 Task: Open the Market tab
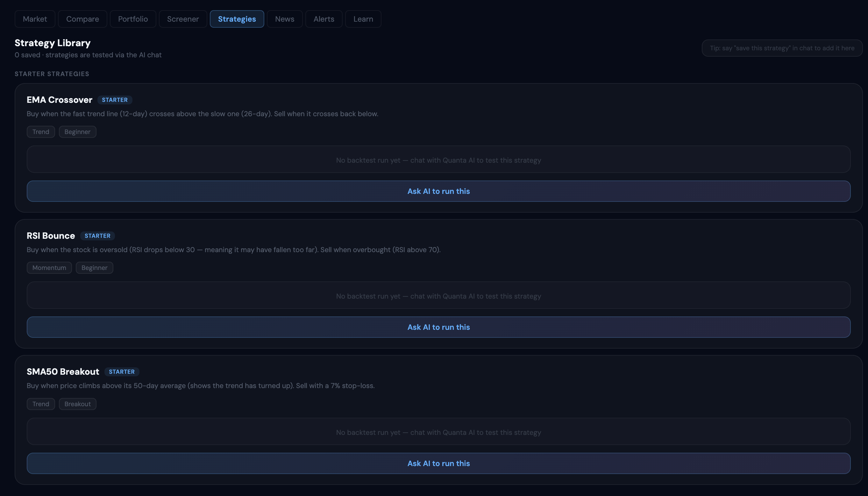pos(35,19)
